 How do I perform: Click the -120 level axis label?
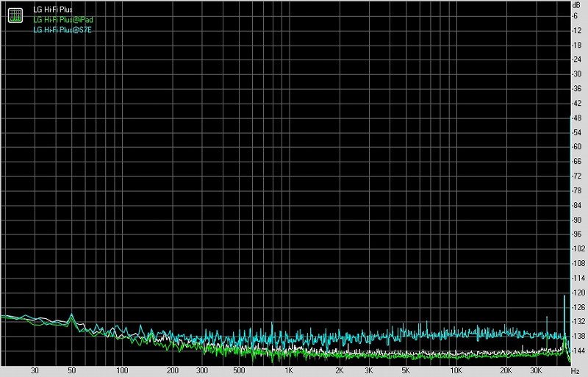578,292
